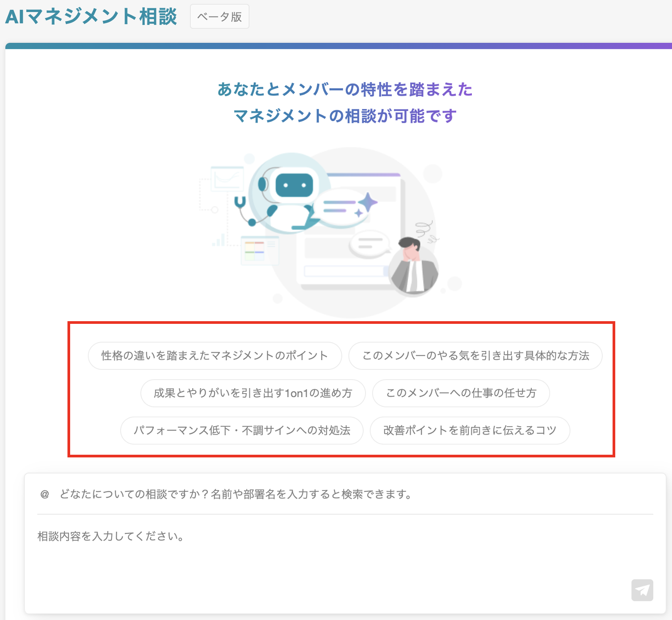
Task: Click the businessman avatar in the illustration
Action: click(x=413, y=265)
